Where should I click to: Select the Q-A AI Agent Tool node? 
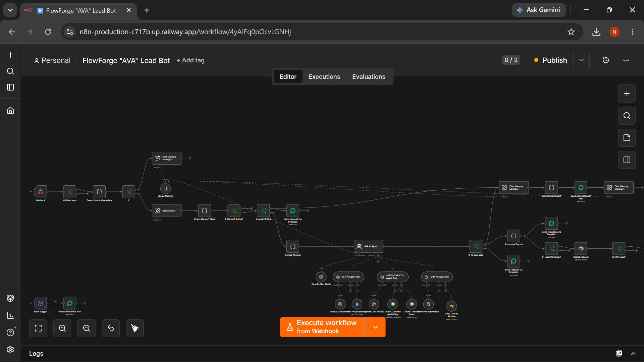tap(348, 277)
